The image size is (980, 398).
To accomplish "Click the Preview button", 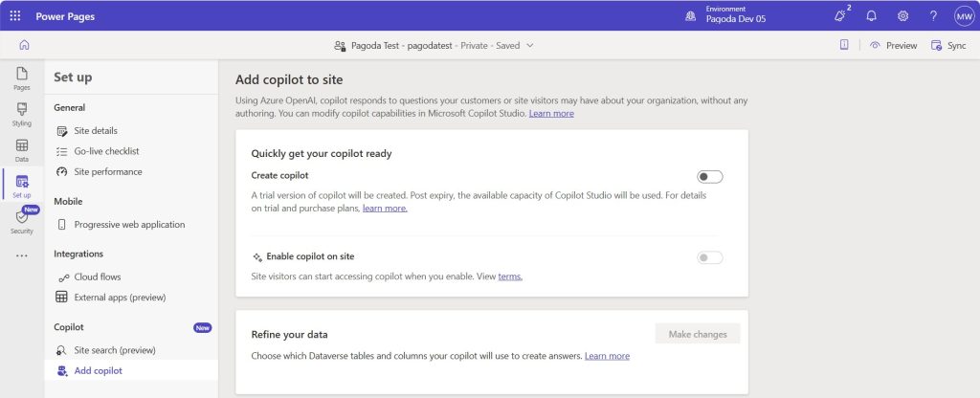I will [x=893, y=46].
